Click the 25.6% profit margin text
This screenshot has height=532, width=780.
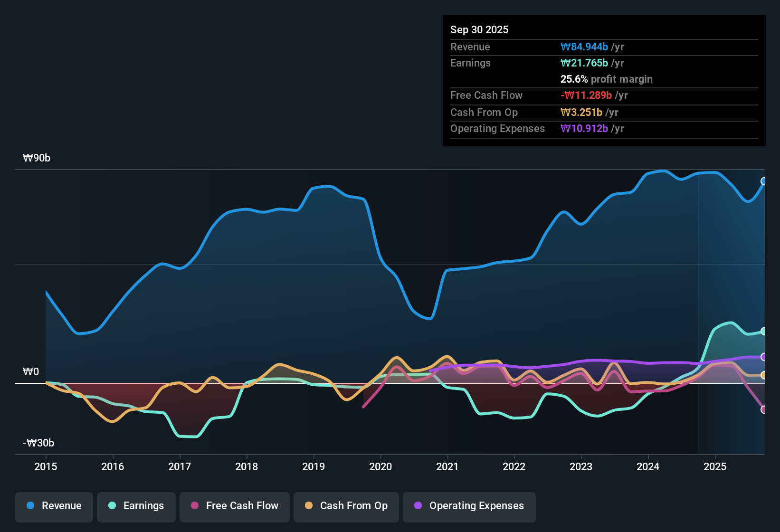coord(606,79)
